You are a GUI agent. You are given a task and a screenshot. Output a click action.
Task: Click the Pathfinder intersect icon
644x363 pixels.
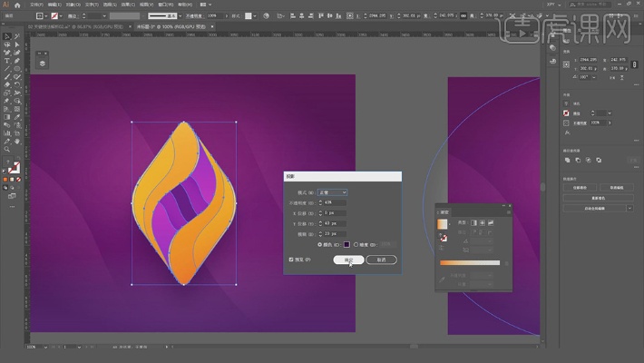click(588, 160)
